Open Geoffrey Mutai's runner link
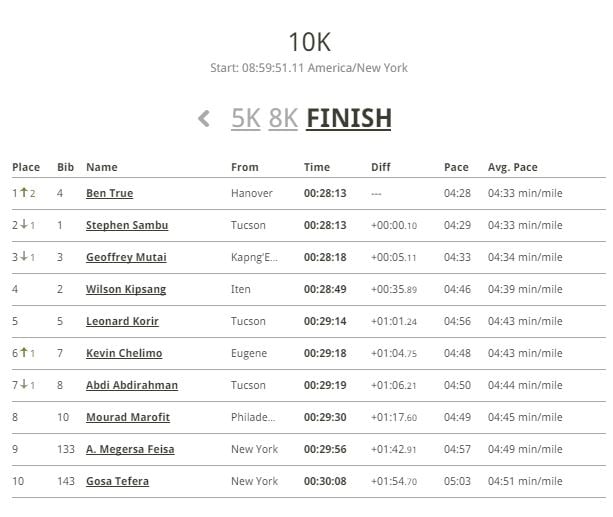Image resolution: width=613 pixels, height=517 pixels. coord(126,257)
